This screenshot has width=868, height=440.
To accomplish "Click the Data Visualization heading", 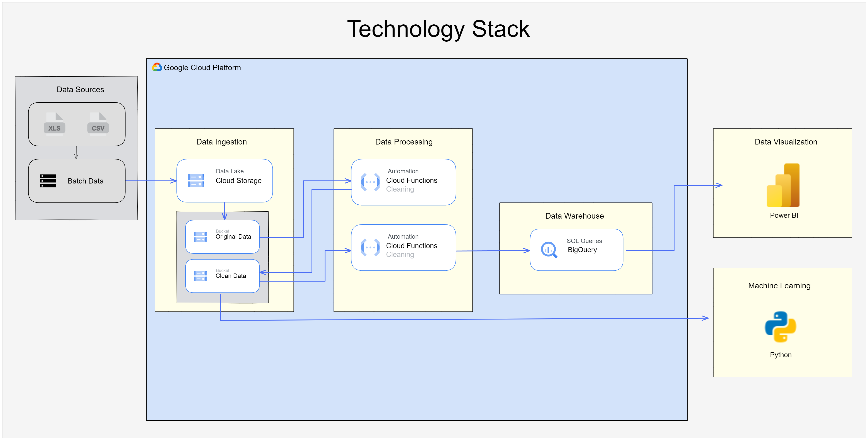I will (786, 142).
